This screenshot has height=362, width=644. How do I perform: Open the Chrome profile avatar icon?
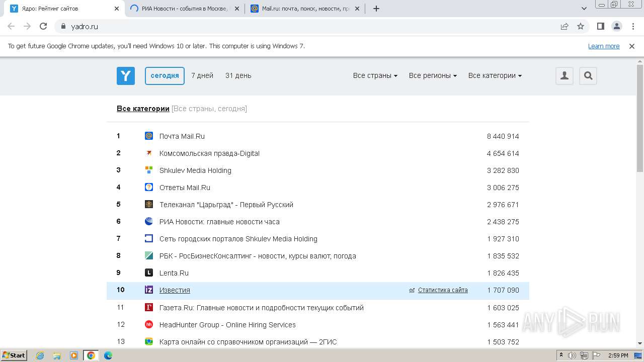[617, 26]
